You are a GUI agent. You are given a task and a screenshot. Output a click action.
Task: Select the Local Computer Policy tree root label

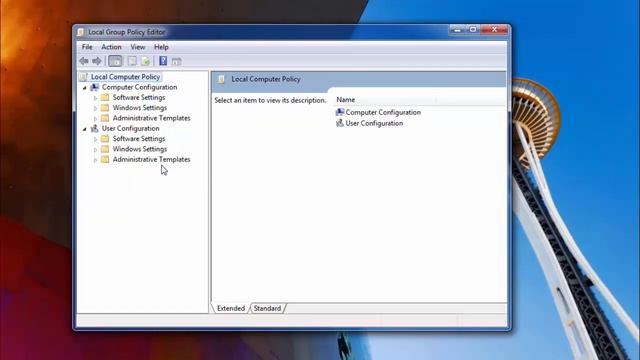tap(125, 77)
